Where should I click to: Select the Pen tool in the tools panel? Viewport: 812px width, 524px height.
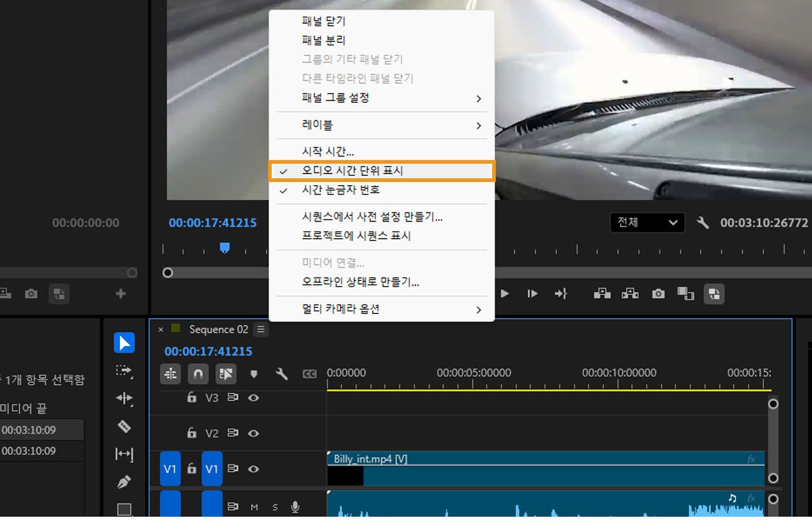pos(124,480)
